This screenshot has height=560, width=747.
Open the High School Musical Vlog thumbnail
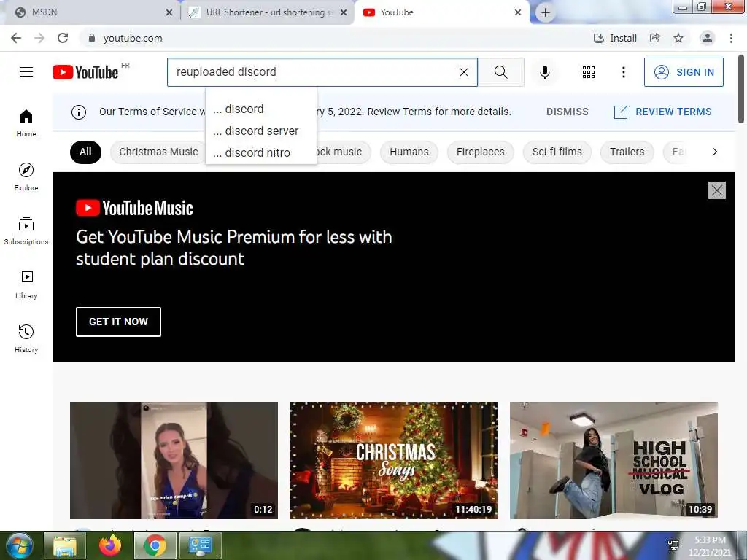(614, 461)
